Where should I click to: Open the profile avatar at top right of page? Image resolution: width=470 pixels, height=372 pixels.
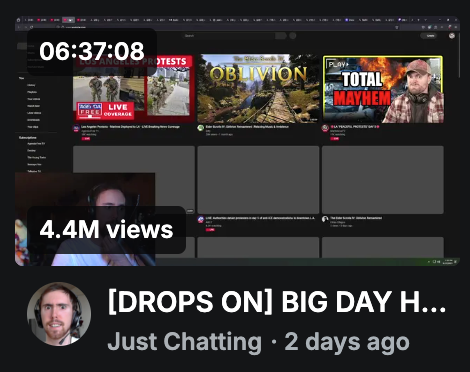pos(452,36)
